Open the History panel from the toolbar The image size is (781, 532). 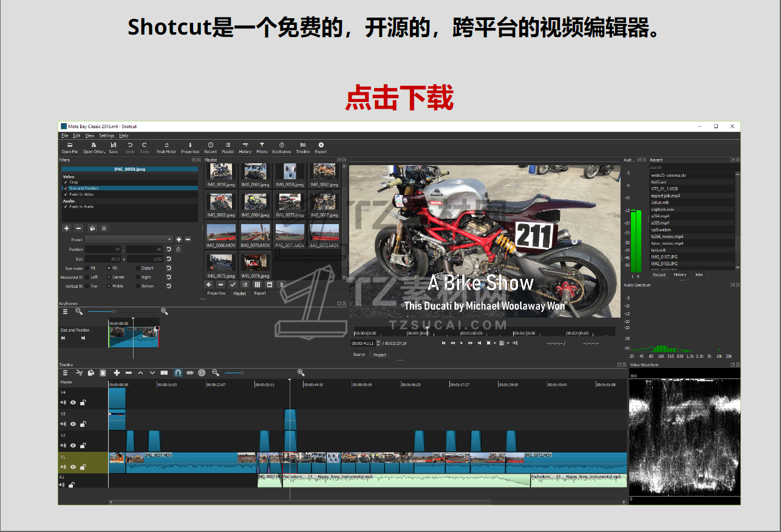(245, 148)
